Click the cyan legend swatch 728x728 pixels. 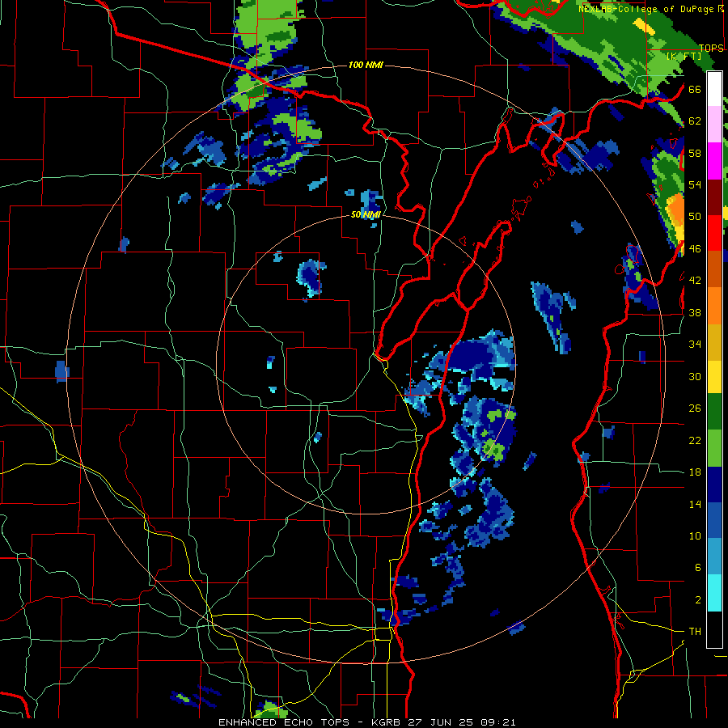[714, 594]
